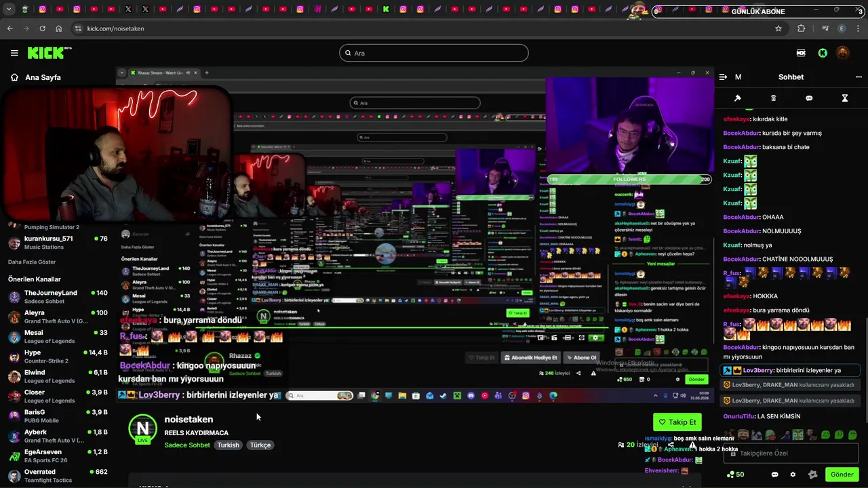868x488 pixels.
Task: Switch to the green Kick tab in the tab strip
Action: point(386,9)
